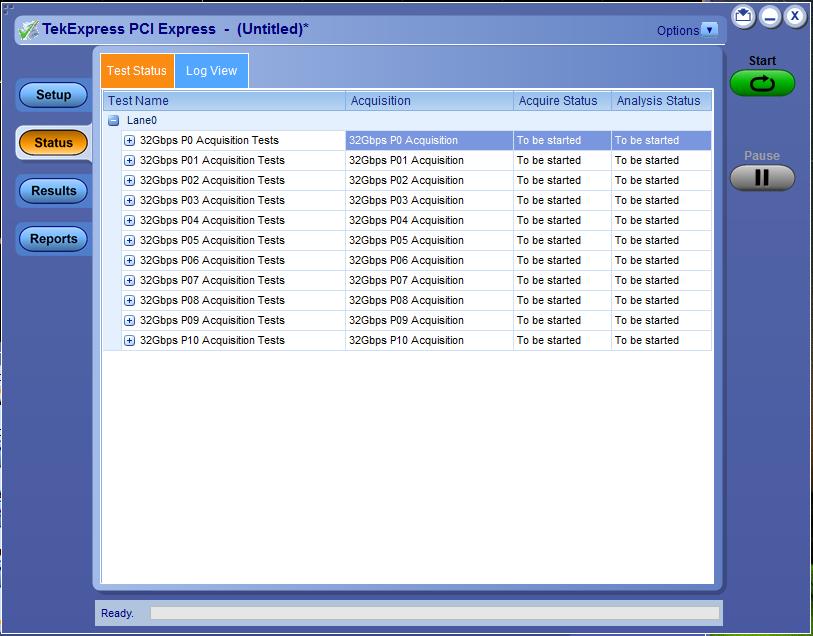Click the 32Gbps P10 Acquisition cell
Image resolution: width=813 pixels, height=636 pixels.
pos(429,341)
